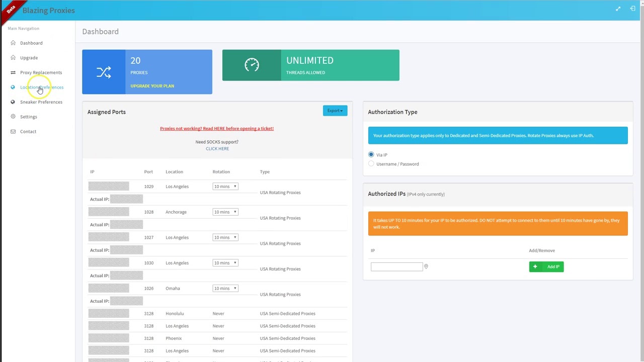Viewport: 644px width, 362px height.
Task: Open rotation dropdown for port 1026
Action: [225, 288]
